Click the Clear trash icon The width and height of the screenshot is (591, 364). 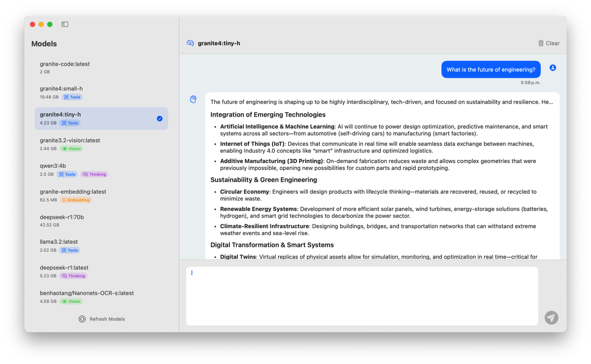point(541,43)
